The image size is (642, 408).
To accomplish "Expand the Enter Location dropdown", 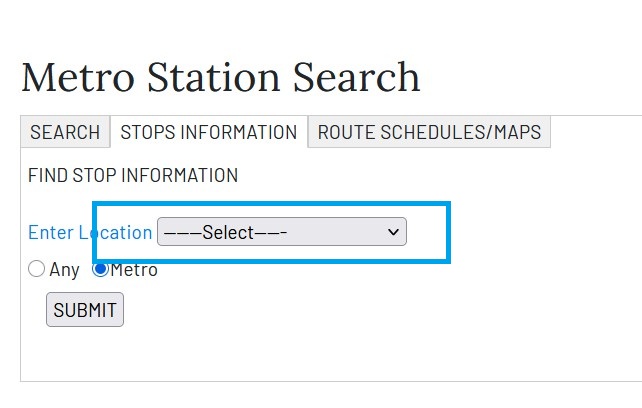I will 281,232.
